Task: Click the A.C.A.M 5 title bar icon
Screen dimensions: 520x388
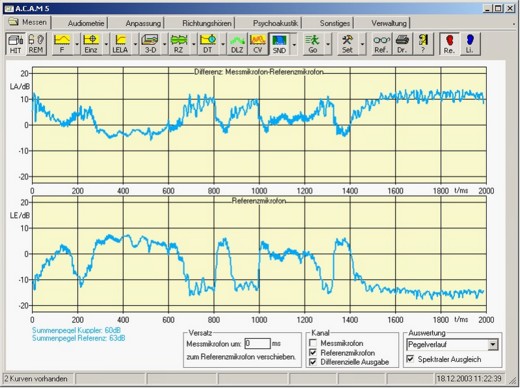Action: tap(9, 8)
